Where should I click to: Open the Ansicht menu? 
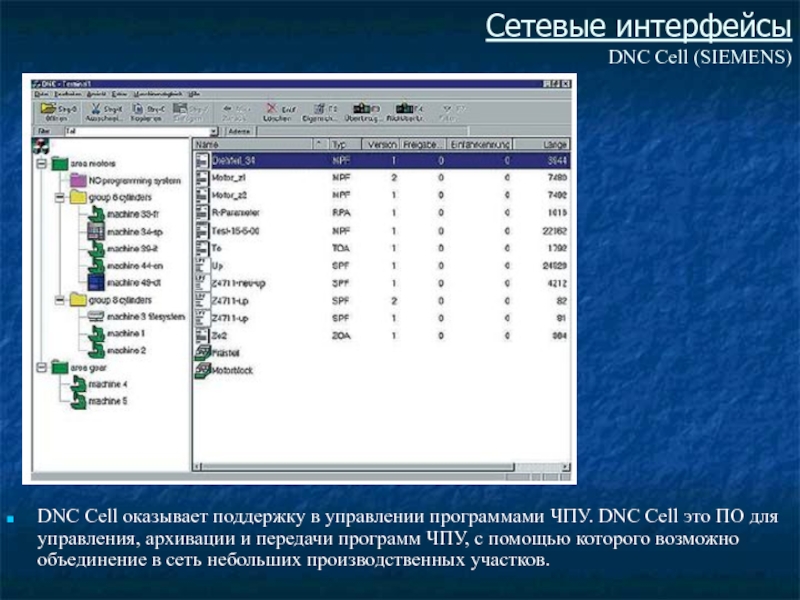(96, 94)
